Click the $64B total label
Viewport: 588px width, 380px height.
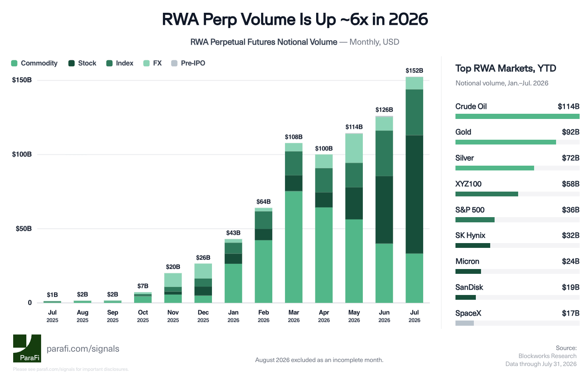pos(263,202)
